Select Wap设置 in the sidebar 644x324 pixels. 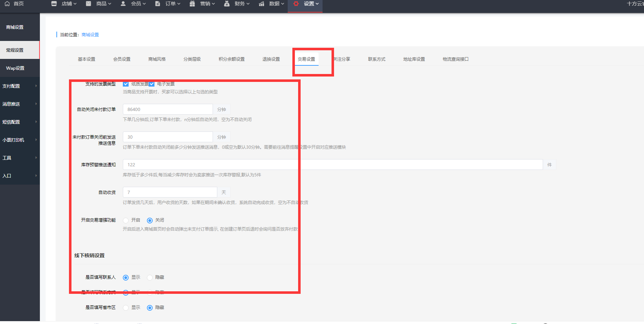coord(20,68)
